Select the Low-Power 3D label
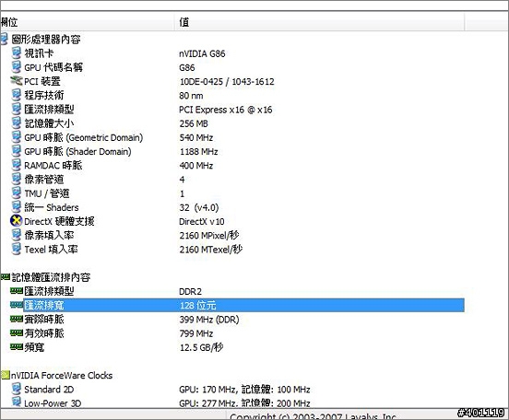Image resolution: width=509 pixels, height=420 pixels. [x=53, y=403]
